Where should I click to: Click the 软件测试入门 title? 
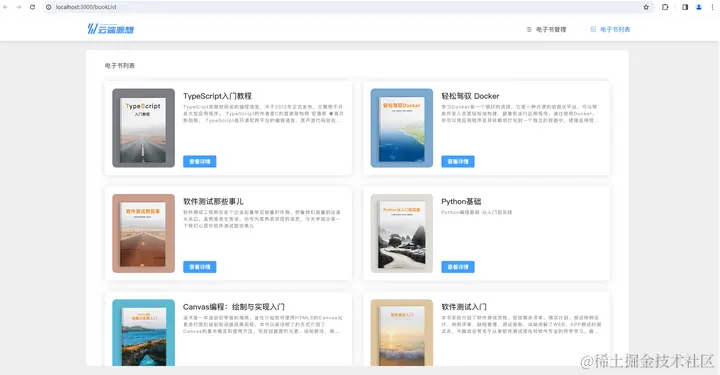click(464, 307)
